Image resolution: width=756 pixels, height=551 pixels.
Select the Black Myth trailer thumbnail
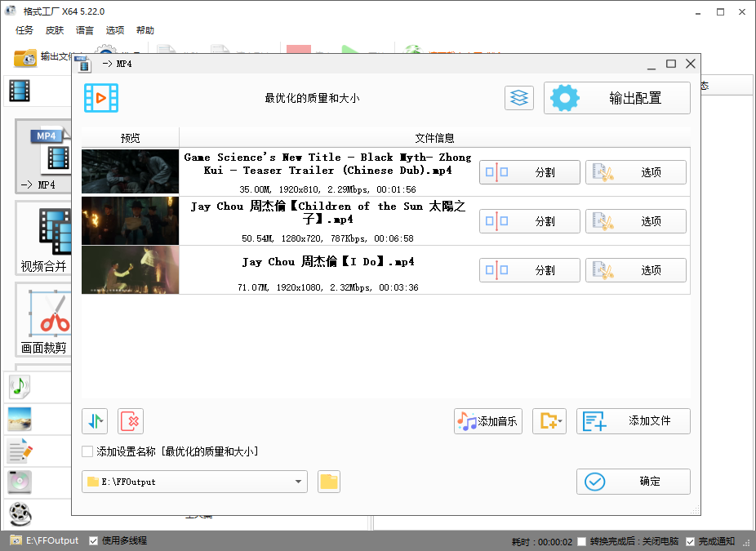(x=130, y=171)
